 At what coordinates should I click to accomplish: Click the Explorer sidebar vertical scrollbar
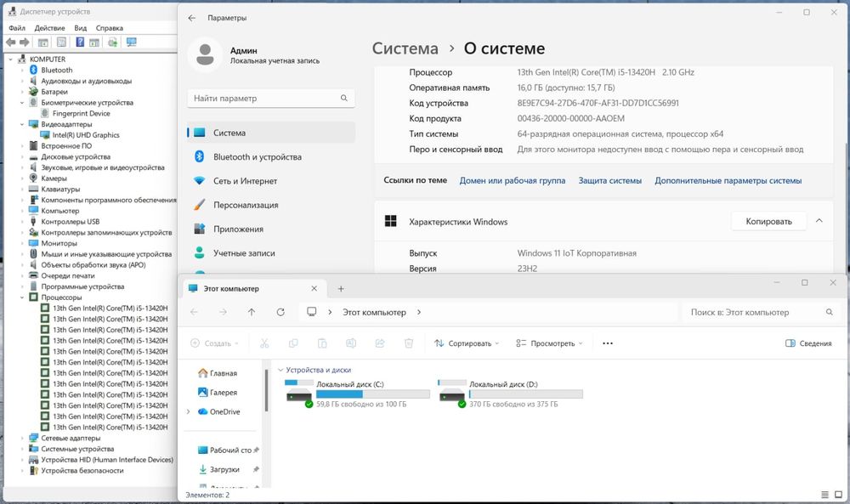point(266,390)
